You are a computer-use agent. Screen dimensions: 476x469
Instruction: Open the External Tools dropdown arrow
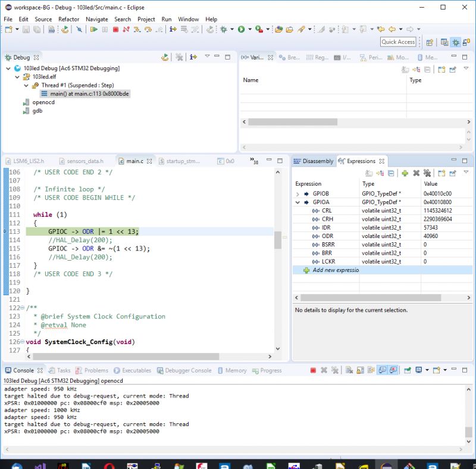(268, 29)
